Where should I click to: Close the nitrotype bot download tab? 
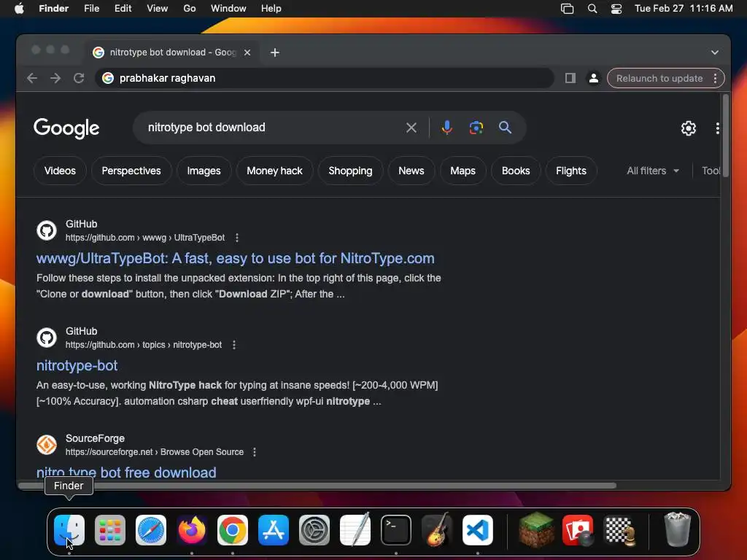247,52
